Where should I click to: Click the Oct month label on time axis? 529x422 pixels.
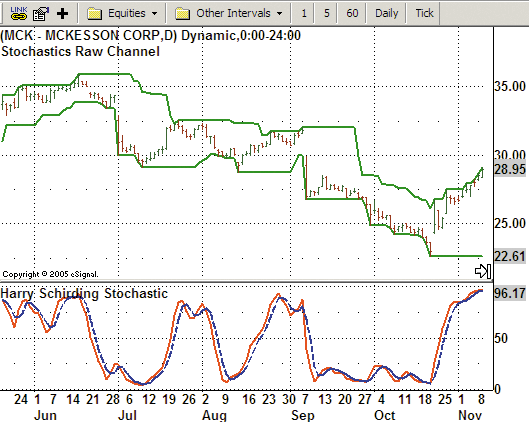[x=385, y=415]
